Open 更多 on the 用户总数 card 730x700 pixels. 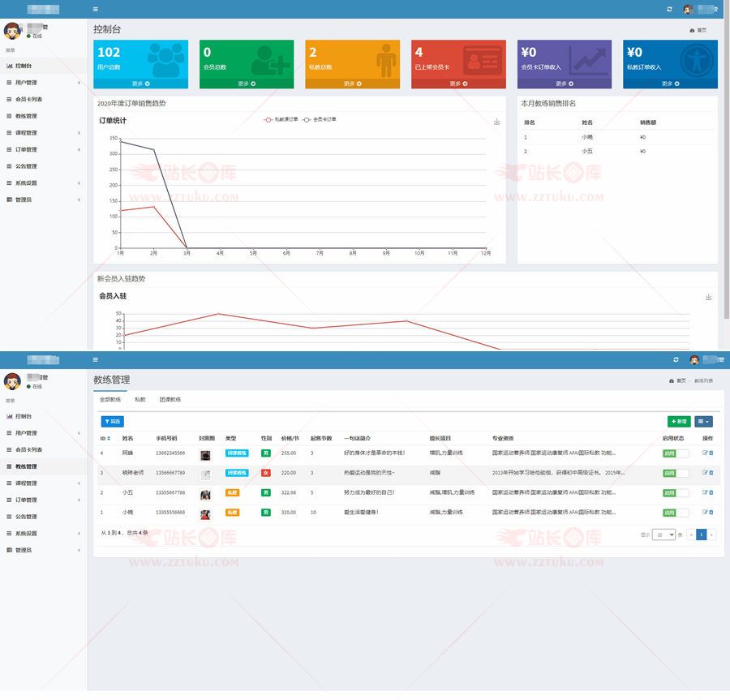coord(141,84)
